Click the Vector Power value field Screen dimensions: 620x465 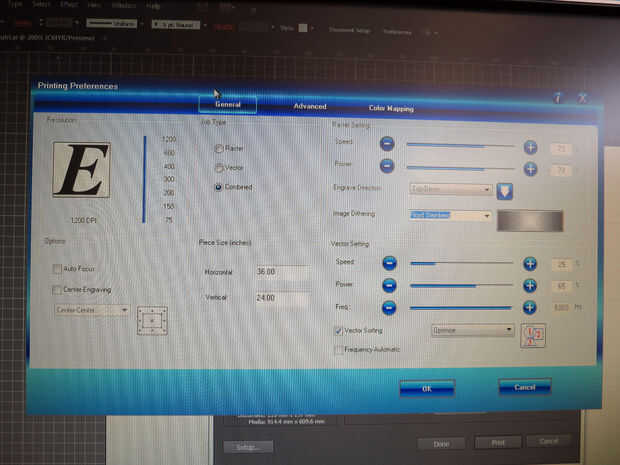pyautogui.click(x=561, y=286)
